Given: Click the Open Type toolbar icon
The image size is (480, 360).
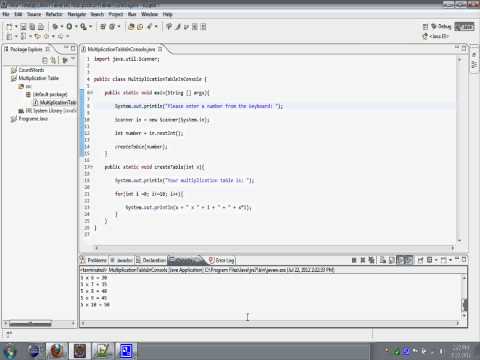Looking at the screenshot, I should pyautogui.click(x=131, y=27).
